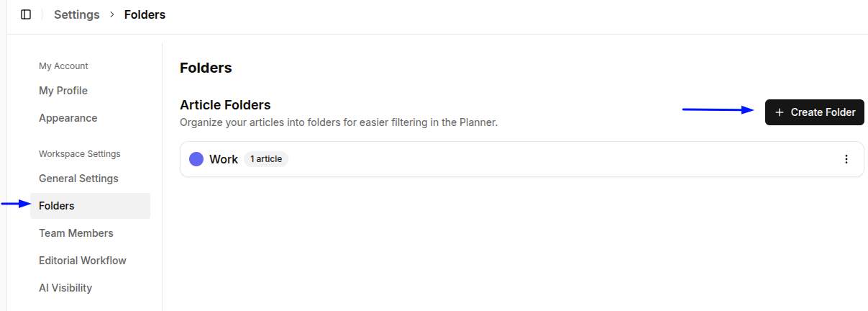Click the Work folder purple color dot
The height and width of the screenshot is (311, 868).
pos(196,159)
